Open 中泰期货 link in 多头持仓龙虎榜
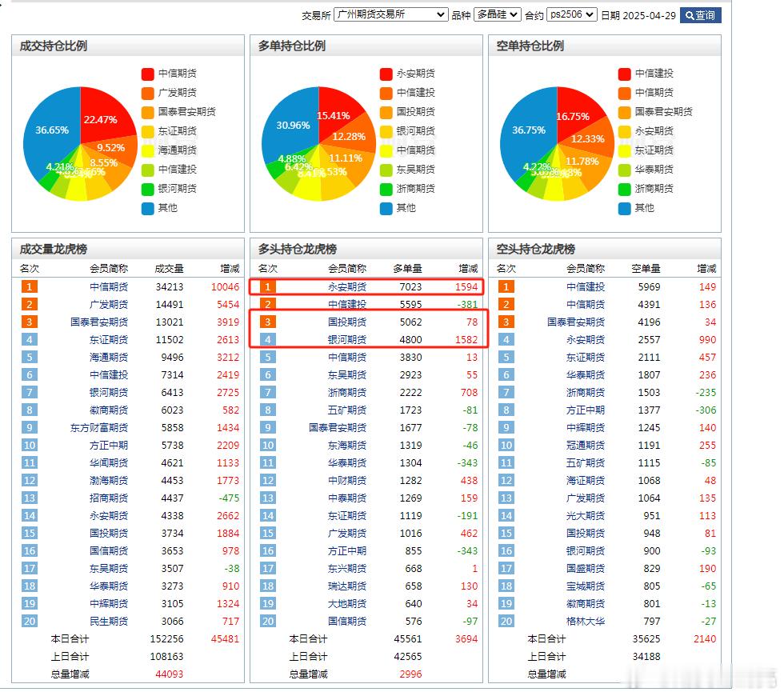The image size is (784, 696). pos(347,498)
